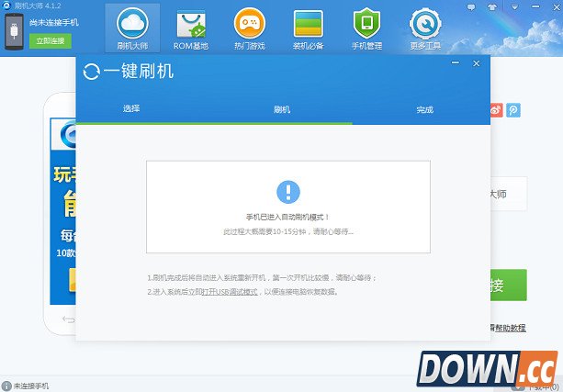Select the 刷机 step tab

tap(282, 109)
